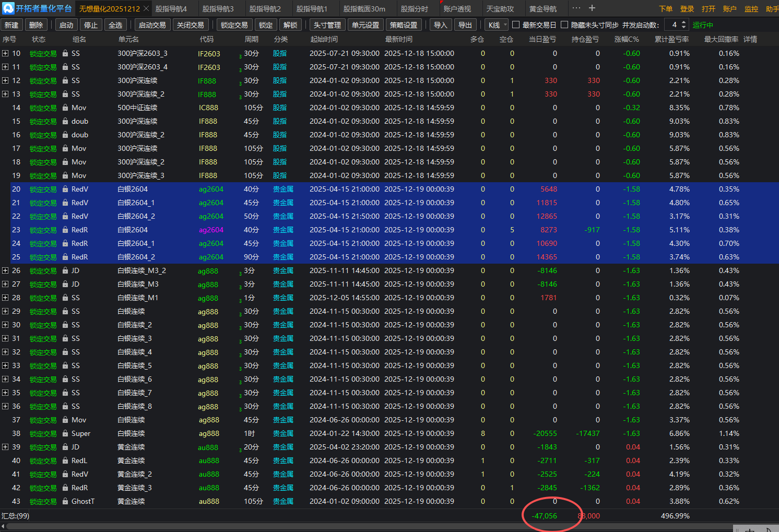The height and width of the screenshot is (532, 779).
Task: Increase 并发启动数 with the up arrow
Action: (684, 22)
